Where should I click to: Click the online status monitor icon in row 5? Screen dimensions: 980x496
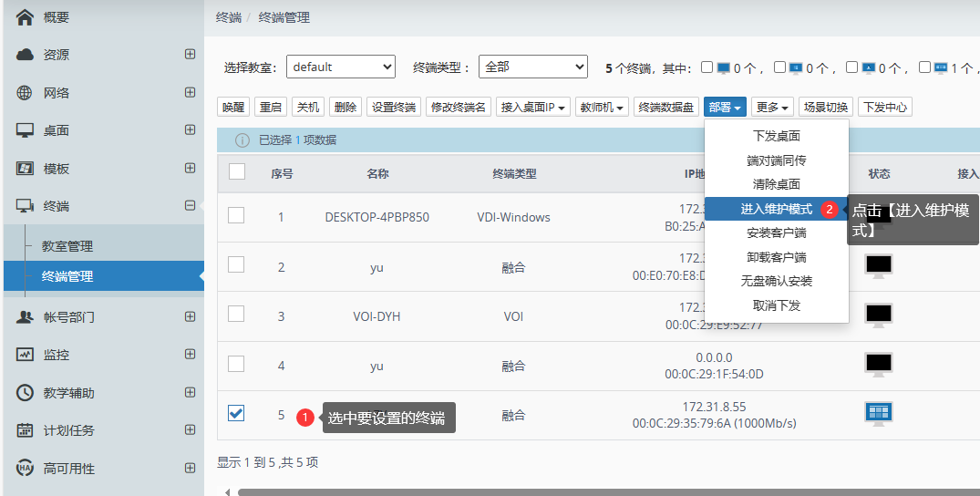tap(879, 414)
